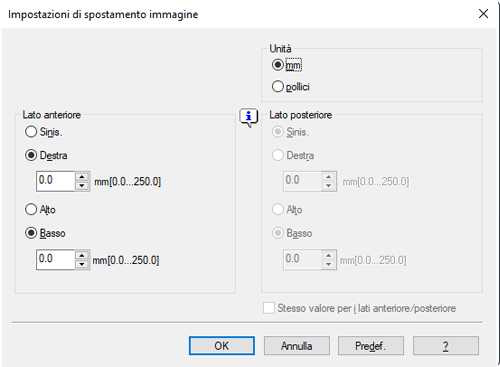Enable Stesso valore per i lati anteriore/posteriore
The width and height of the screenshot is (500, 367).
point(269,308)
